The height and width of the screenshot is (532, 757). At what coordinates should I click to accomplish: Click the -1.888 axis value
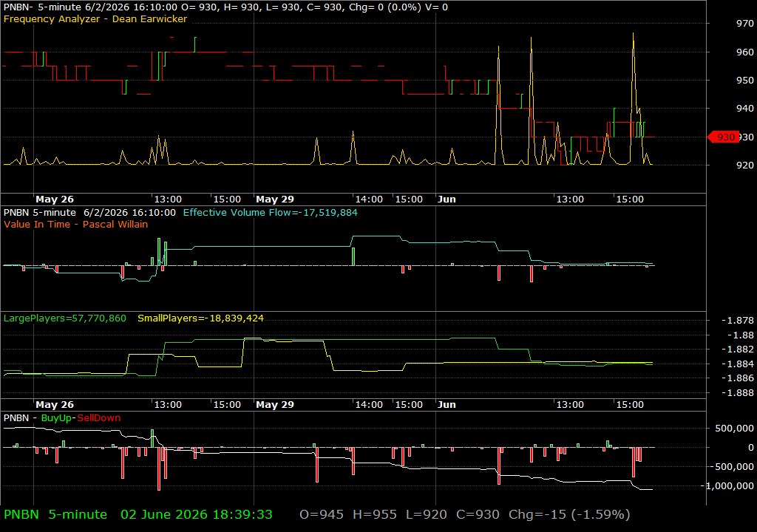[738, 393]
